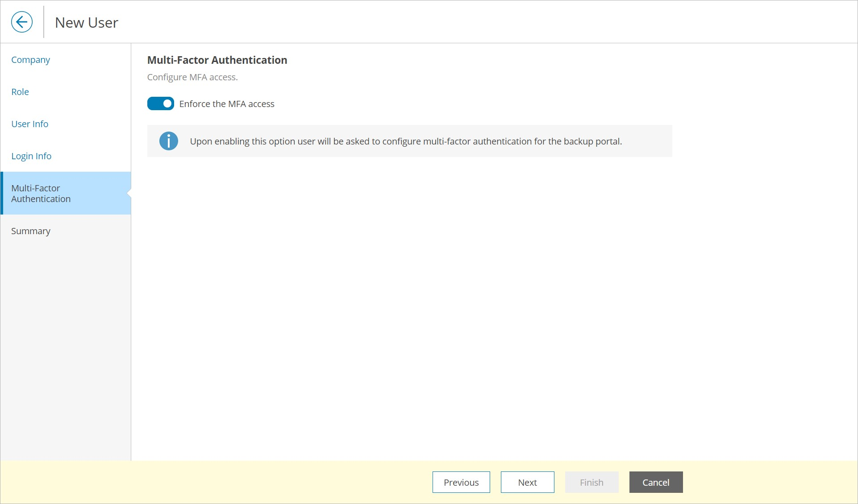Cancel the new user wizard
The width and height of the screenshot is (858, 504).
click(655, 482)
